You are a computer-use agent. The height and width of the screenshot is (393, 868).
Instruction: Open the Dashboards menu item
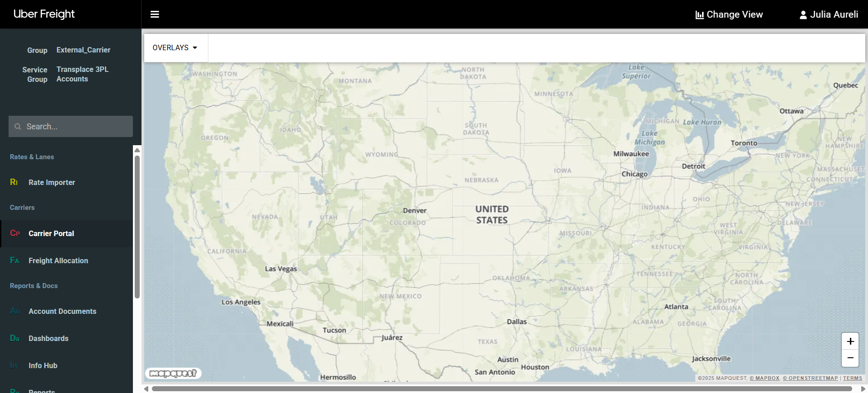66,338
